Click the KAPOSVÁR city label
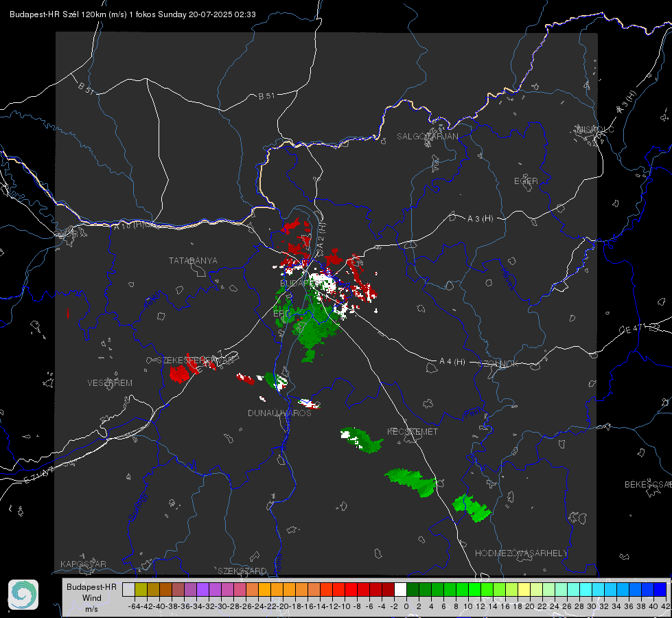The image size is (672, 618). 83,564
